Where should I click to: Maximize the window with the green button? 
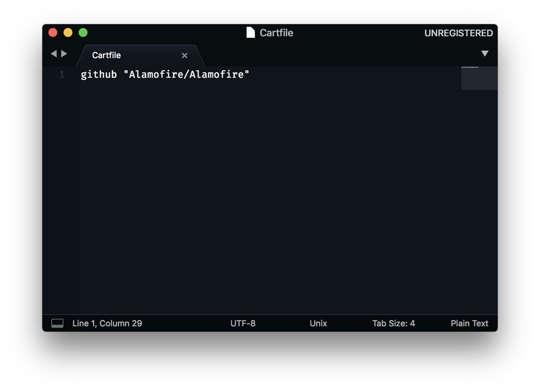(x=83, y=32)
